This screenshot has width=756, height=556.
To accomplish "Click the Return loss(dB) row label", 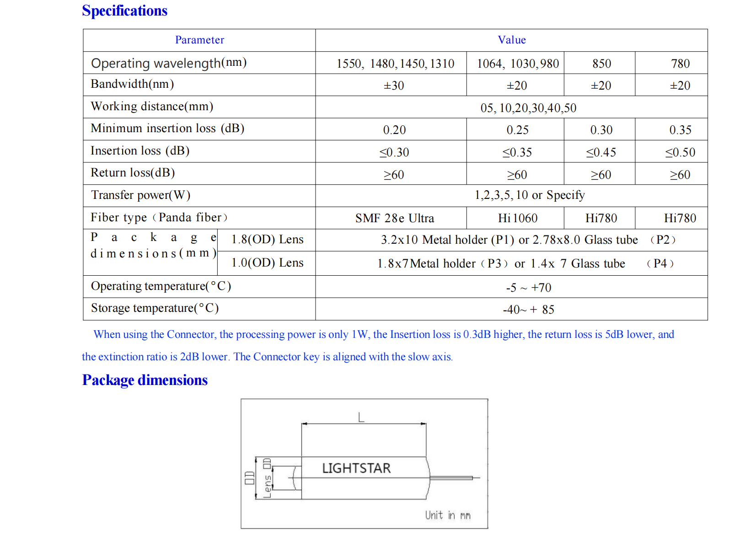I will tap(133, 173).
